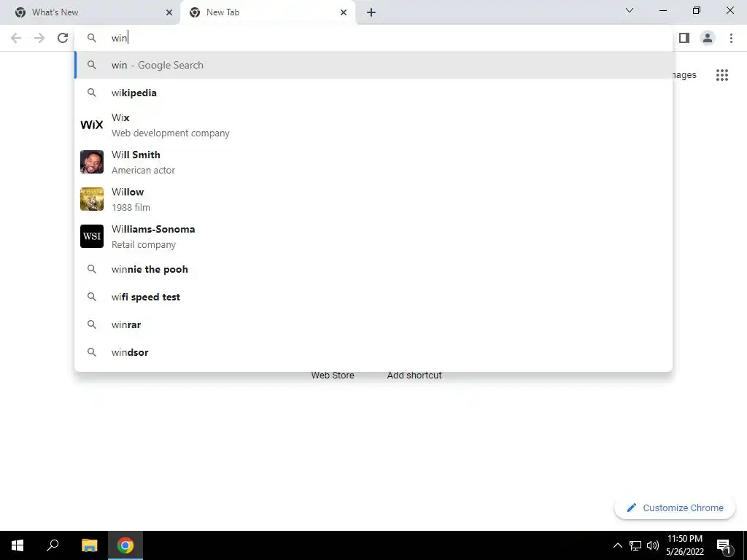Open the profile avatar menu
The image size is (747, 560).
click(x=708, y=38)
